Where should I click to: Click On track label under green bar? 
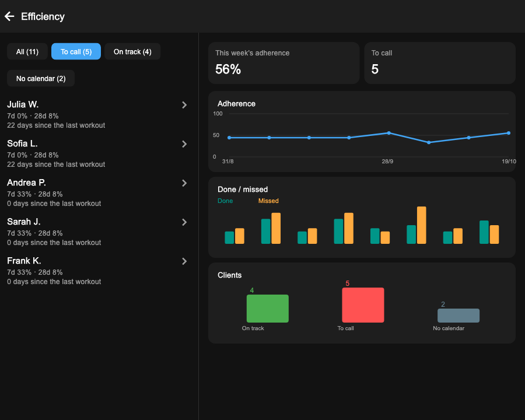tap(253, 328)
